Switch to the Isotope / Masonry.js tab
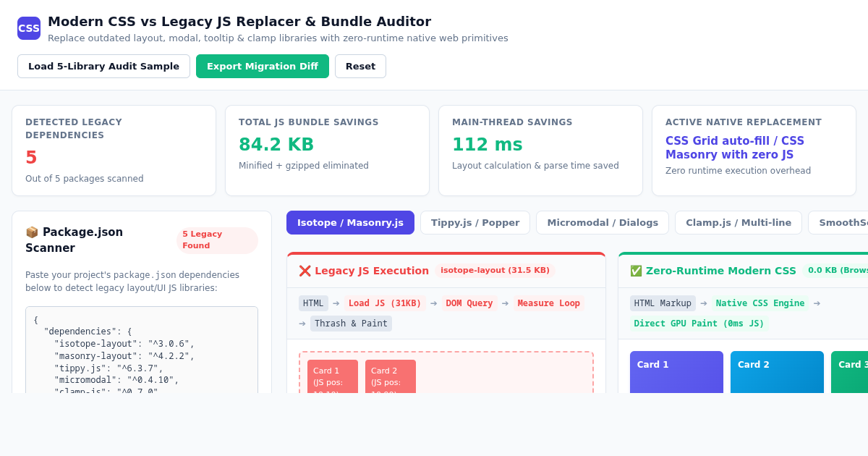Screen dimensions: 868x456 [350, 222]
